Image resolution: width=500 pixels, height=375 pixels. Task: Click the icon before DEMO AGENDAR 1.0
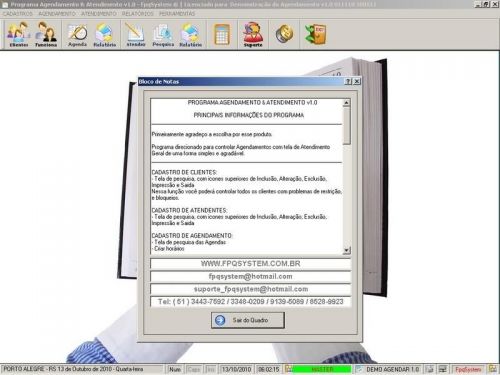point(359,369)
